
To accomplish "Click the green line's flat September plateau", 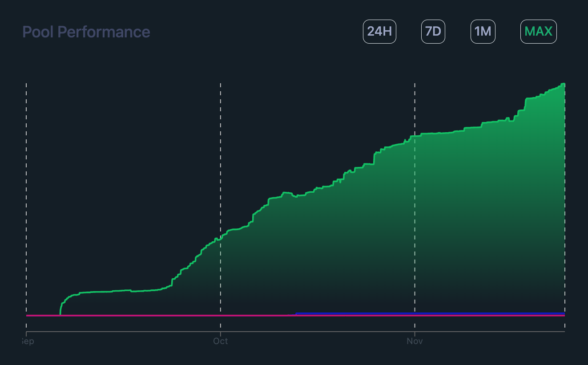I will pos(107,292).
